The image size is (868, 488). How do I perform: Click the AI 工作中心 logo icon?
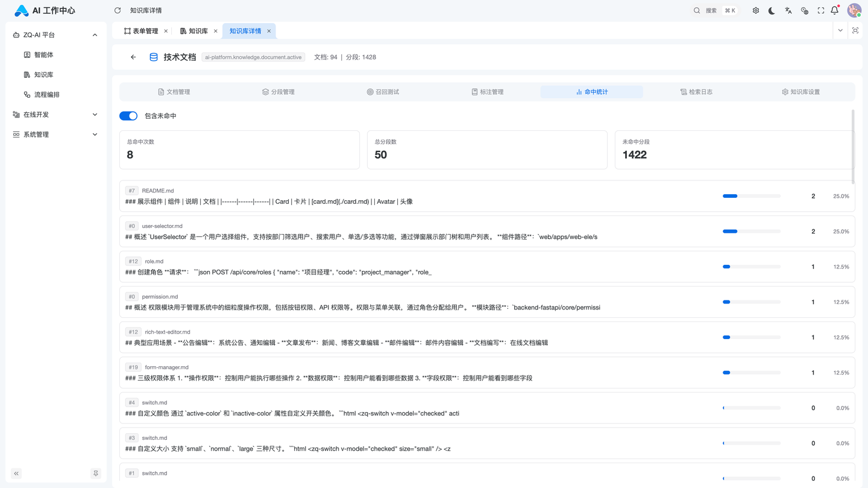(x=22, y=10)
